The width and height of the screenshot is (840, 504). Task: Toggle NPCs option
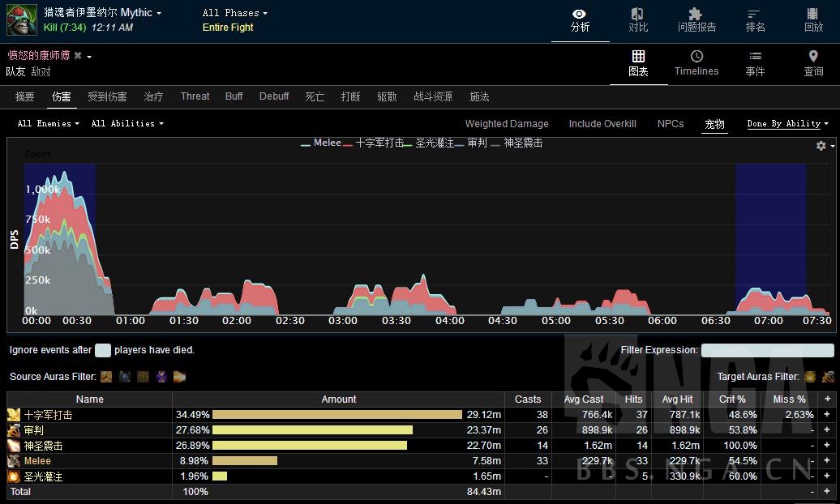(x=671, y=124)
